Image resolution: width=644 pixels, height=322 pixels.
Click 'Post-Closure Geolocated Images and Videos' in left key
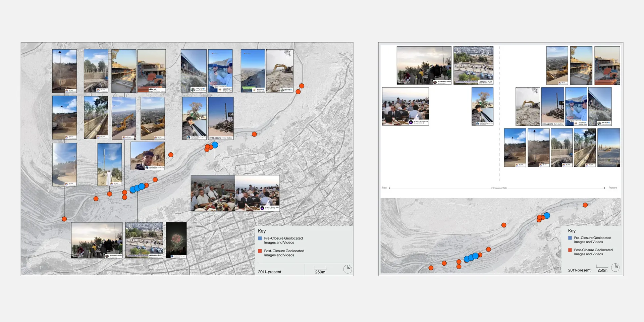point(284,253)
